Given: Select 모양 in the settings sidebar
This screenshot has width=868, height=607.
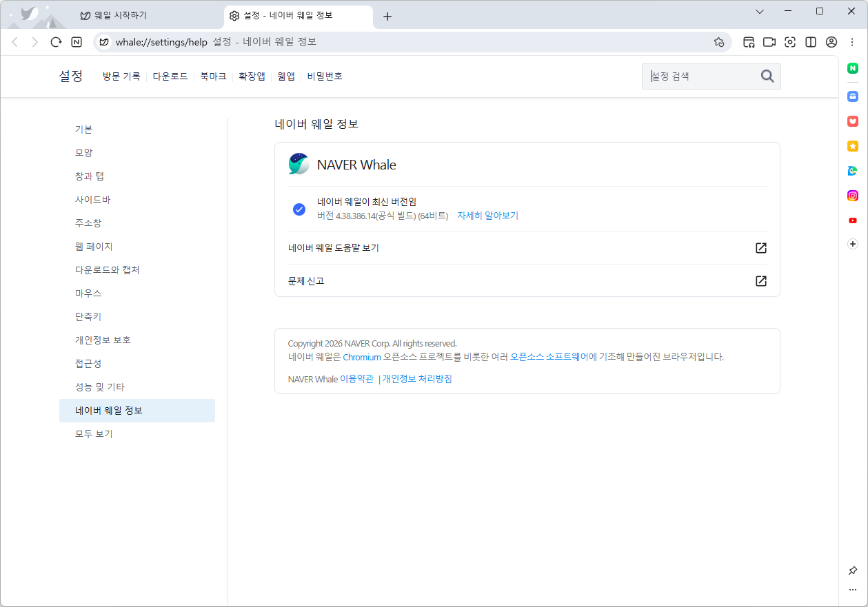Looking at the screenshot, I should pyautogui.click(x=137, y=153).
